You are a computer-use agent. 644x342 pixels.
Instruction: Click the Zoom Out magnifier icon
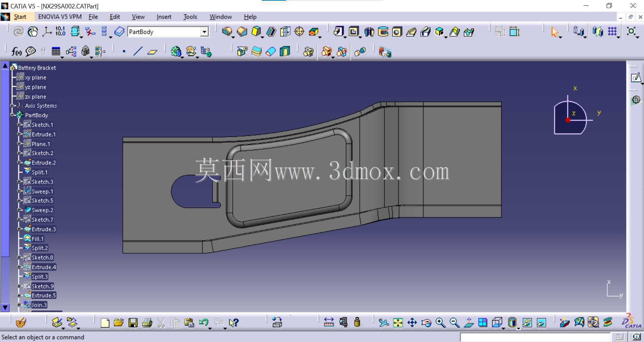pyautogui.click(x=454, y=322)
